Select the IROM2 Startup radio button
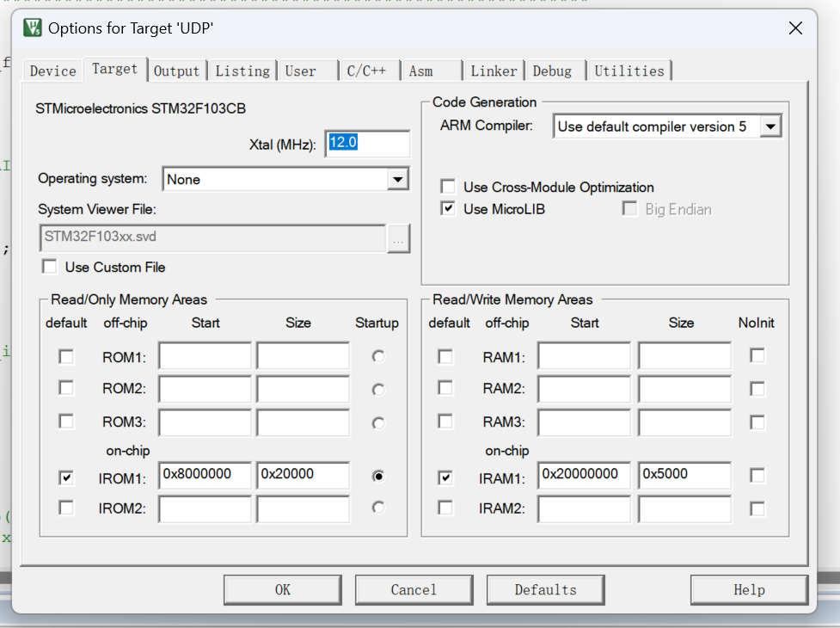Image resolution: width=840 pixels, height=628 pixels. (378, 508)
